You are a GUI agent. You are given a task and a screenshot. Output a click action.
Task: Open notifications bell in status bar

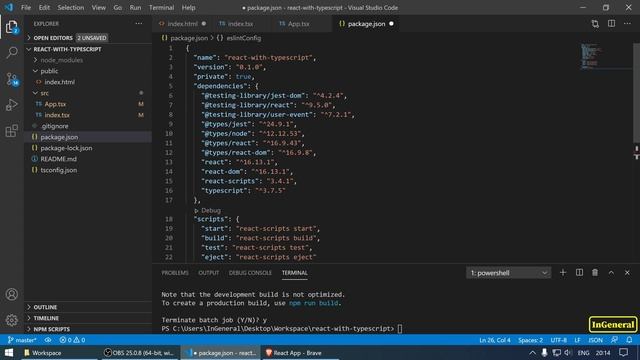[629, 340]
